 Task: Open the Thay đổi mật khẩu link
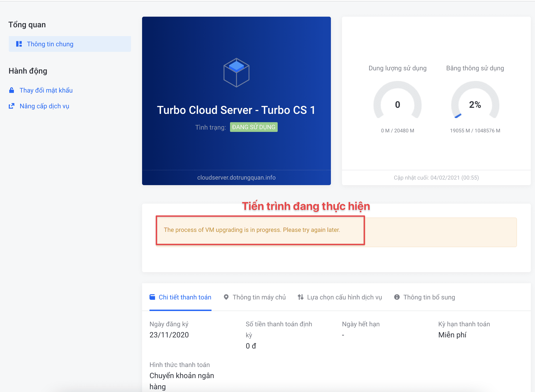point(46,90)
